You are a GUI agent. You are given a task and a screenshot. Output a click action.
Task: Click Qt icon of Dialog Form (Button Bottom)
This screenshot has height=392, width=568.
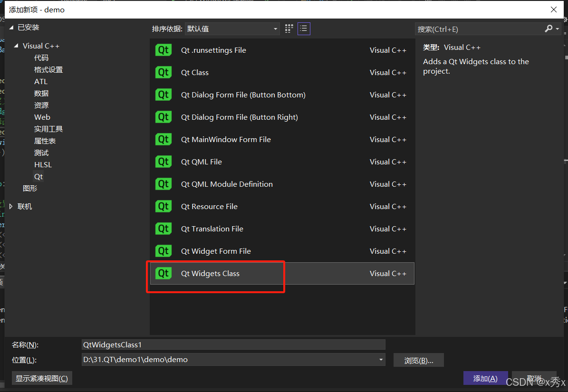click(x=164, y=95)
